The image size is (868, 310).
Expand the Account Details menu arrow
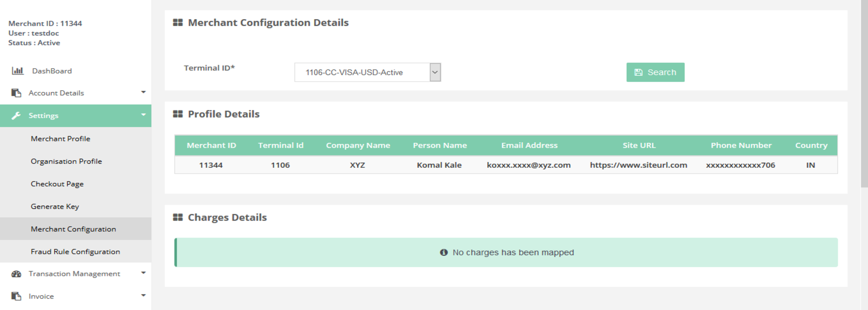click(x=143, y=93)
